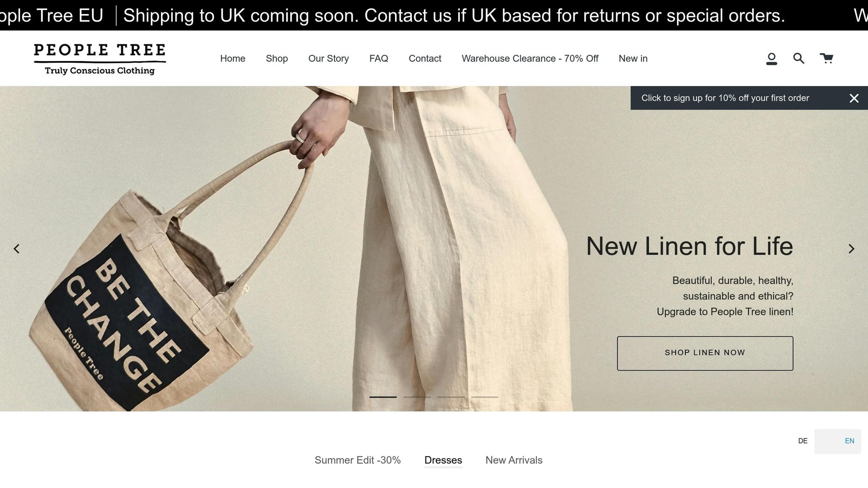Click the SHOP LINEN NOW button
The width and height of the screenshot is (868, 488).
[705, 353]
